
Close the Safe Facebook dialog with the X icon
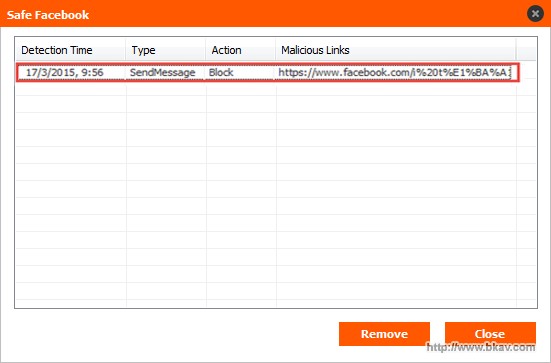[x=535, y=14]
